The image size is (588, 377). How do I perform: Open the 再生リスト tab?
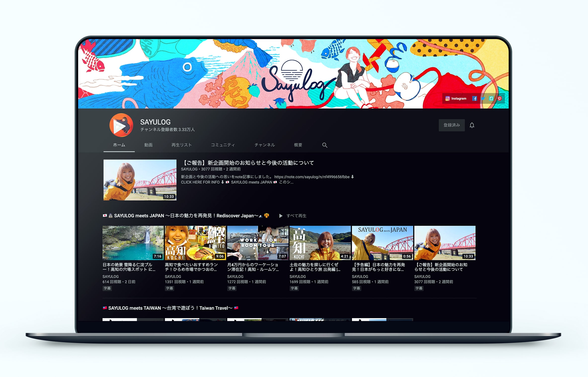(x=182, y=145)
